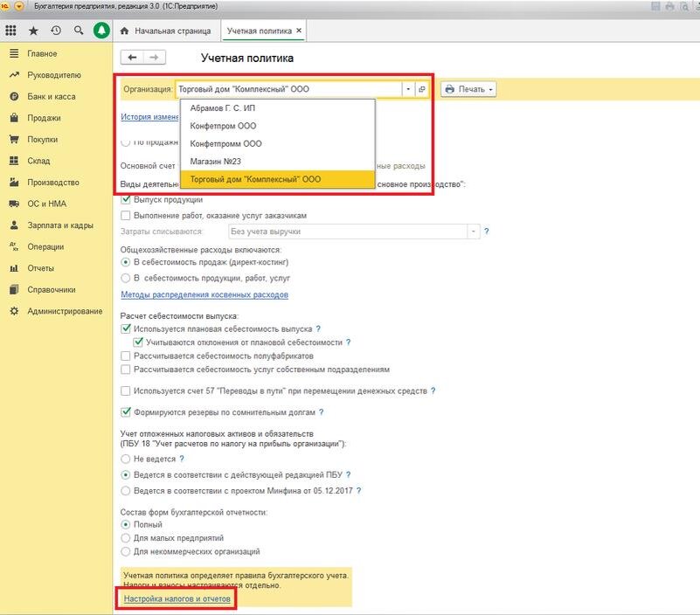Screen dimensions: 700x615
Task: Select В себестоимость продаж (директ-костинг)
Action: pyautogui.click(x=126, y=262)
